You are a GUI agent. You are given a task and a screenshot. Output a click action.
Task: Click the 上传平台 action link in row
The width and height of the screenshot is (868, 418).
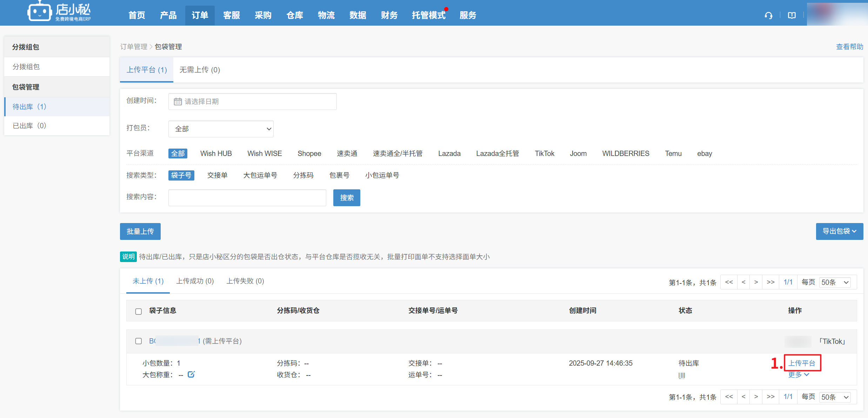pyautogui.click(x=802, y=363)
